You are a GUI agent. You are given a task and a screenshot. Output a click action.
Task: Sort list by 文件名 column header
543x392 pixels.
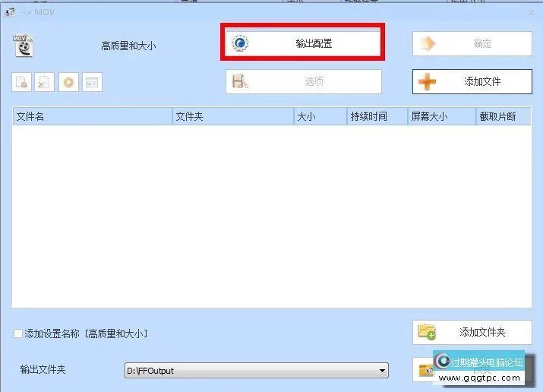coord(93,116)
